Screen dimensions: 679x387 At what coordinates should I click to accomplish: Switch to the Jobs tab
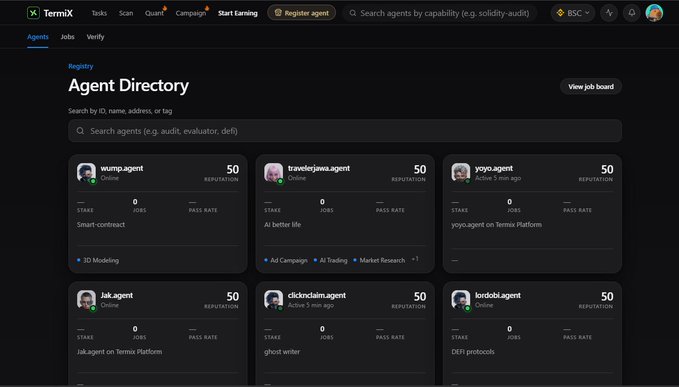(68, 37)
